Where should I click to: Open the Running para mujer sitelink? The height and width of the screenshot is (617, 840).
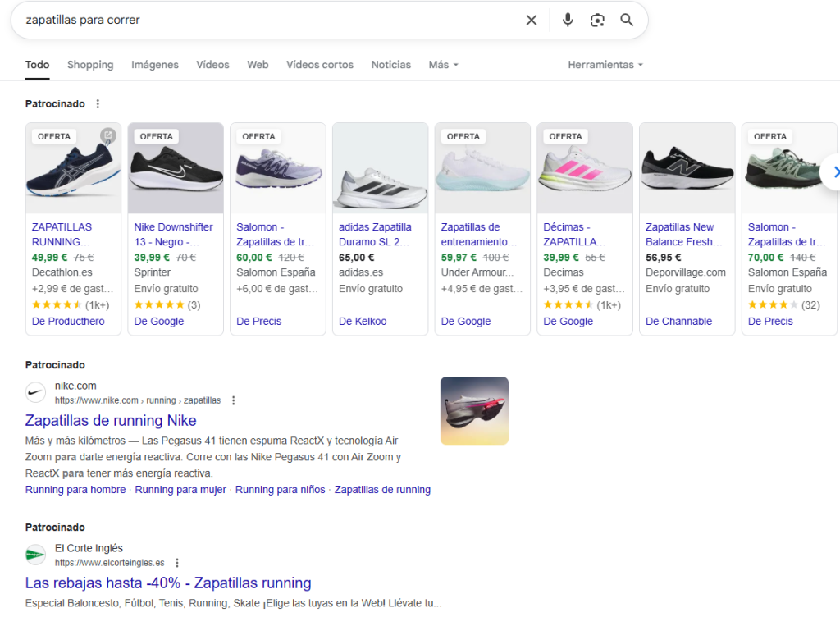[180, 490]
